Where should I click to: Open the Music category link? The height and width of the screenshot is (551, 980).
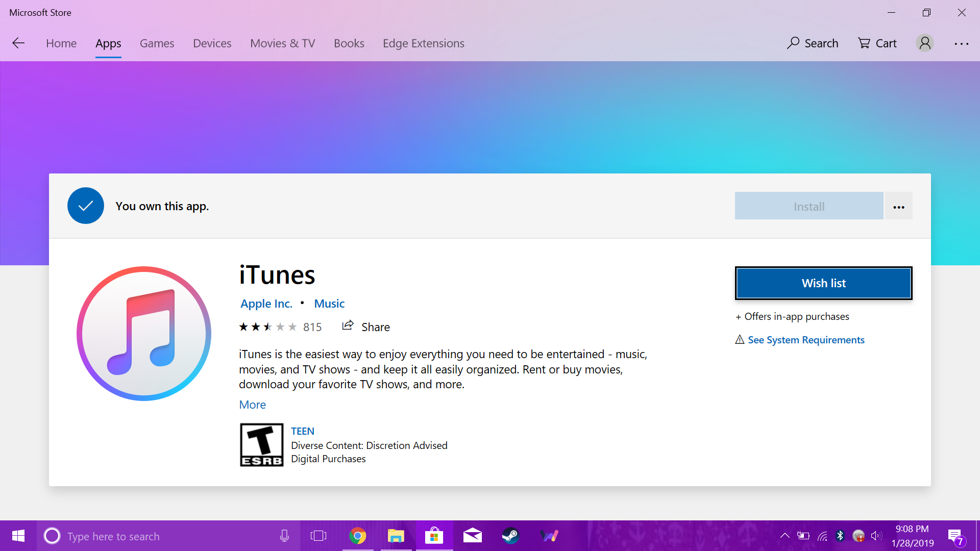coord(329,304)
